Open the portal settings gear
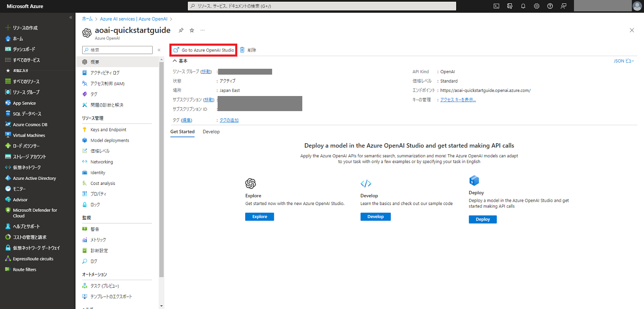Image resolution: width=644 pixels, height=309 pixels. click(537, 6)
